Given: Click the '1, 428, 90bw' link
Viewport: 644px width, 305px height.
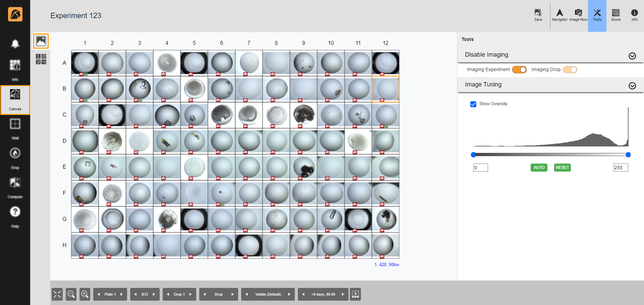Looking at the screenshot, I should [x=387, y=264].
